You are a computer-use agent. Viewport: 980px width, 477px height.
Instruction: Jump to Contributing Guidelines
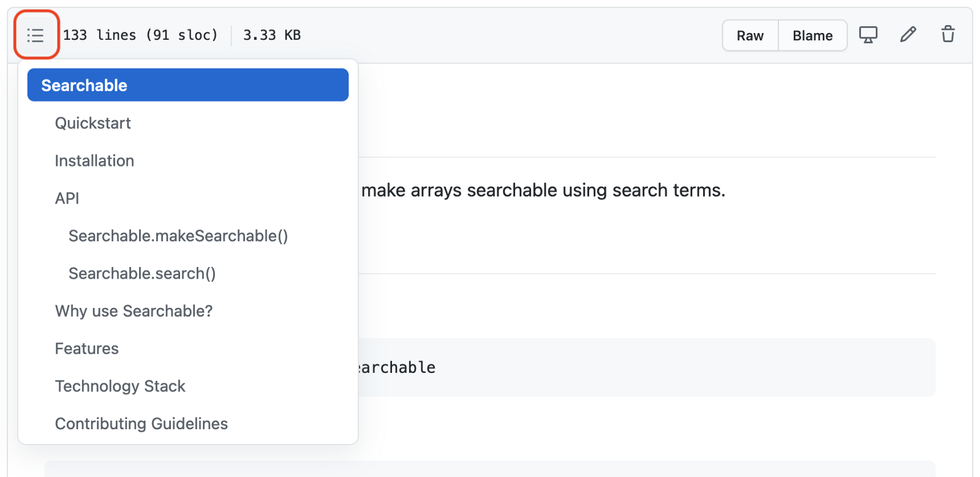coord(141,424)
